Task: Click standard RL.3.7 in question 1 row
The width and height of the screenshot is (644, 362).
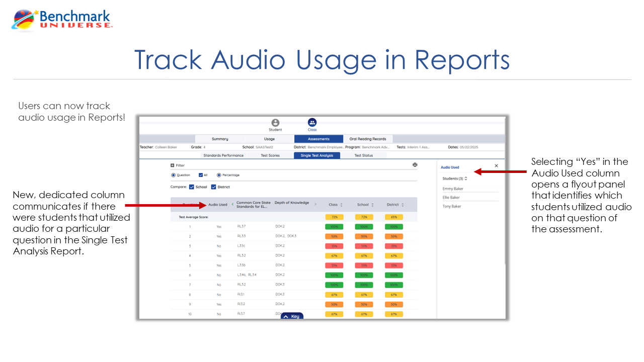Action: point(242,227)
